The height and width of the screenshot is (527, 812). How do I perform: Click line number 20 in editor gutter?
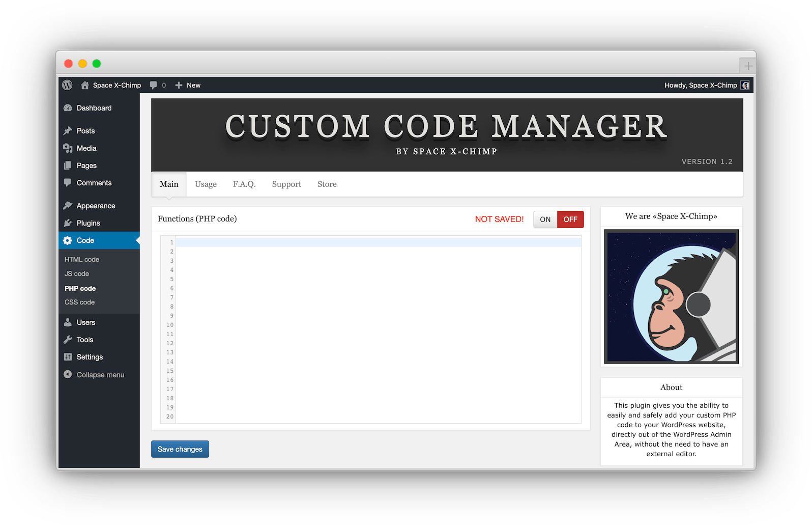pyautogui.click(x=170, y=417)
